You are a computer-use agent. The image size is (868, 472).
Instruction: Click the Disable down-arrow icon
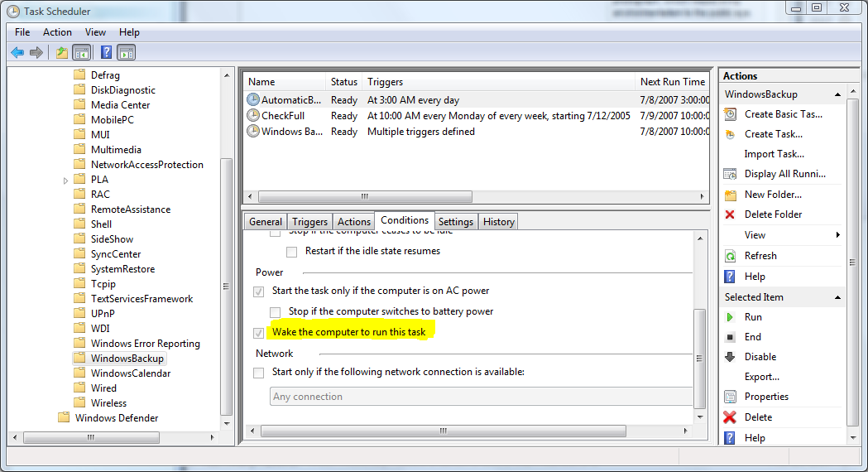(730, 357)
